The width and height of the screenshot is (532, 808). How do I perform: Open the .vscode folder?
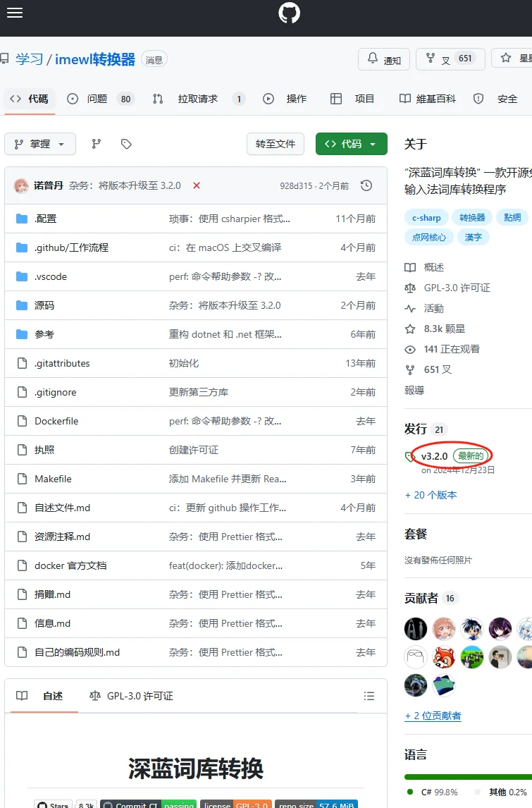click(x=51, y=276)
